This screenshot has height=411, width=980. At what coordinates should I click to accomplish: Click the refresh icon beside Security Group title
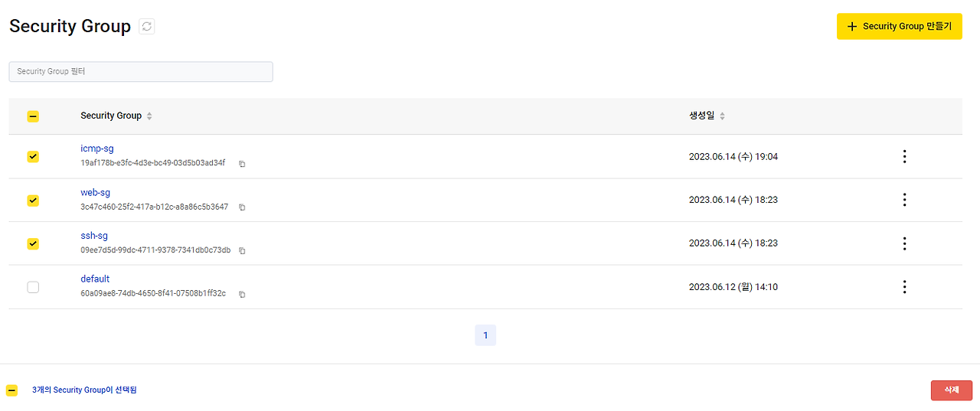coord(147,26)
